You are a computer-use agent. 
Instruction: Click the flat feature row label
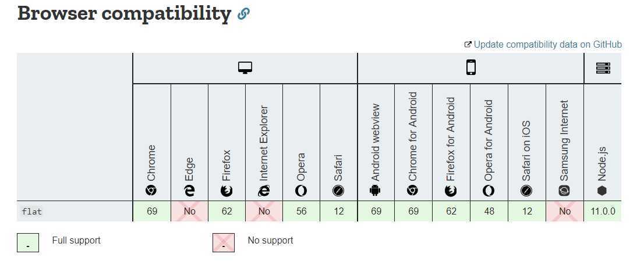(x=32, y=212)
